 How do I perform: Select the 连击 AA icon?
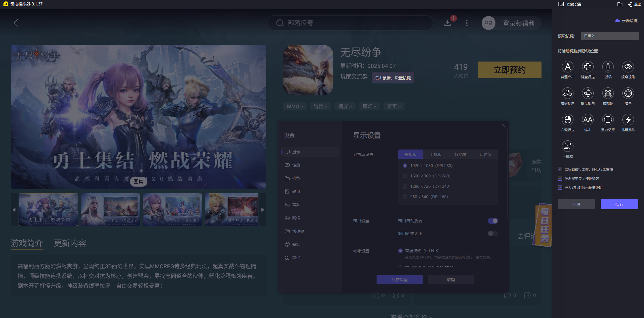click(x=588, y=120)
